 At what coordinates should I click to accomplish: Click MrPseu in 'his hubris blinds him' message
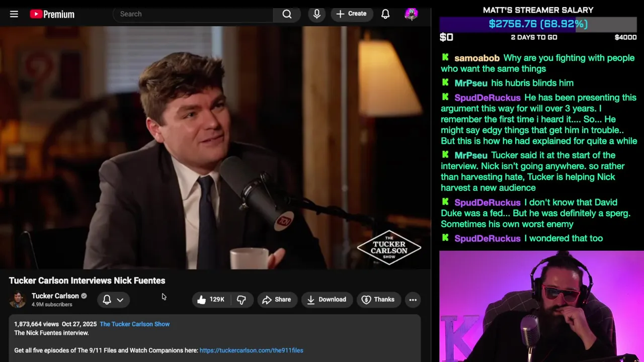click(x=471, y=83)
